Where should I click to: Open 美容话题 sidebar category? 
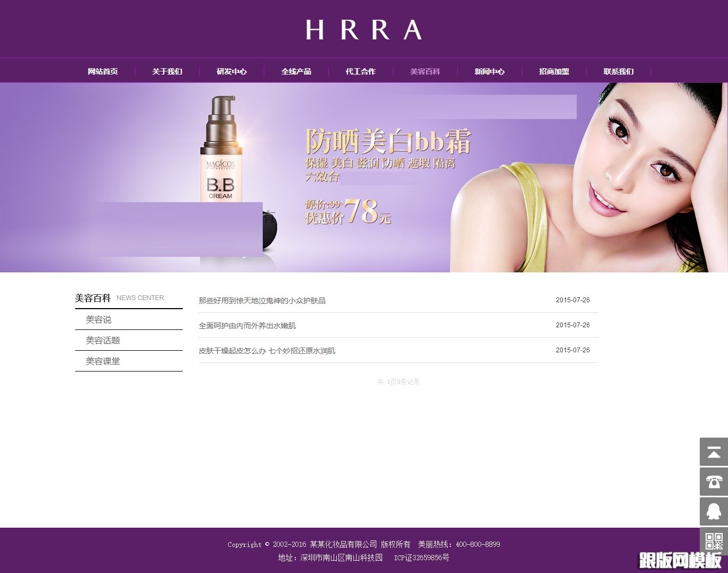103,341
